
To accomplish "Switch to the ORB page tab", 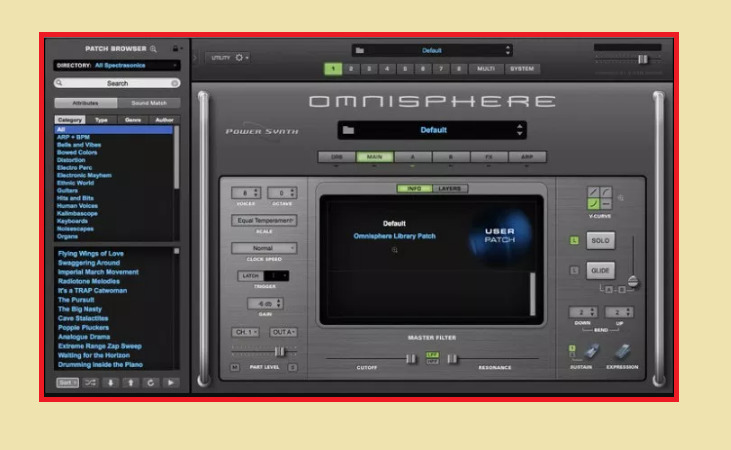I will click(x=337, y=157).
